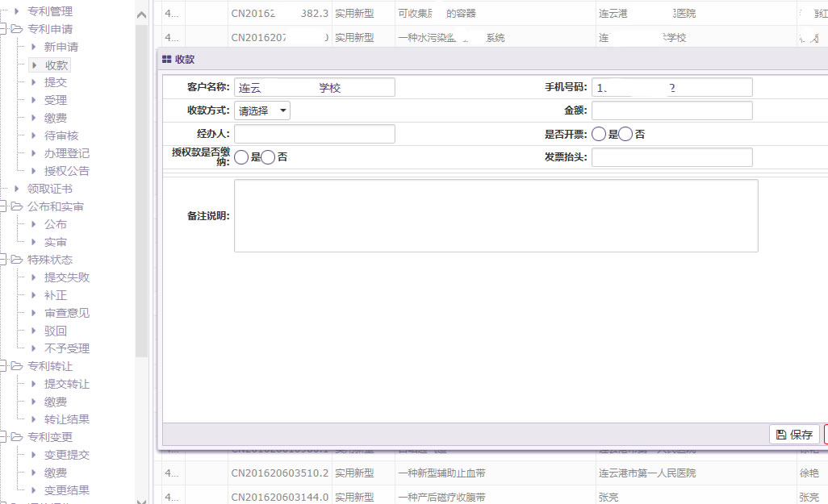Select 是 for 是否开票
This screenshot has width=828, height=504.
(600, 134)
